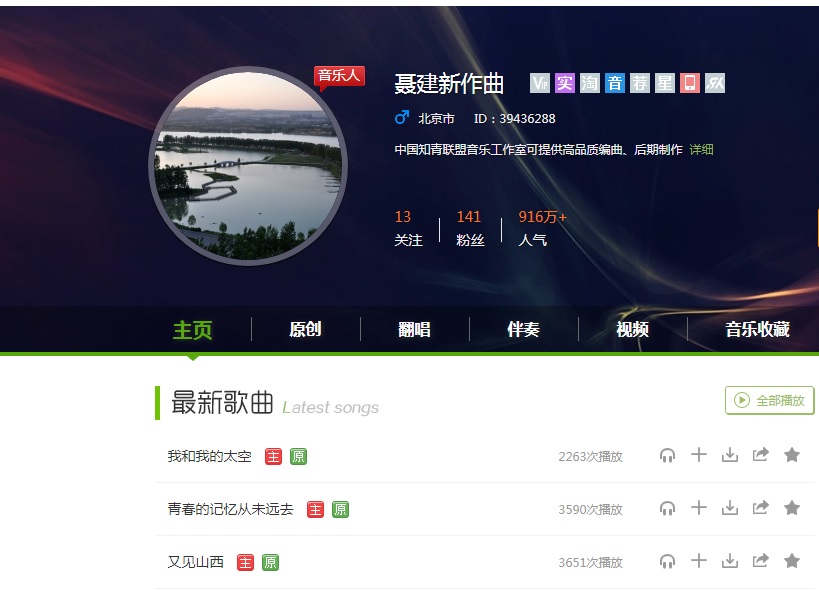Open the 原创 tab
This screenshot has height=591, width=819.
coord(306,329)
